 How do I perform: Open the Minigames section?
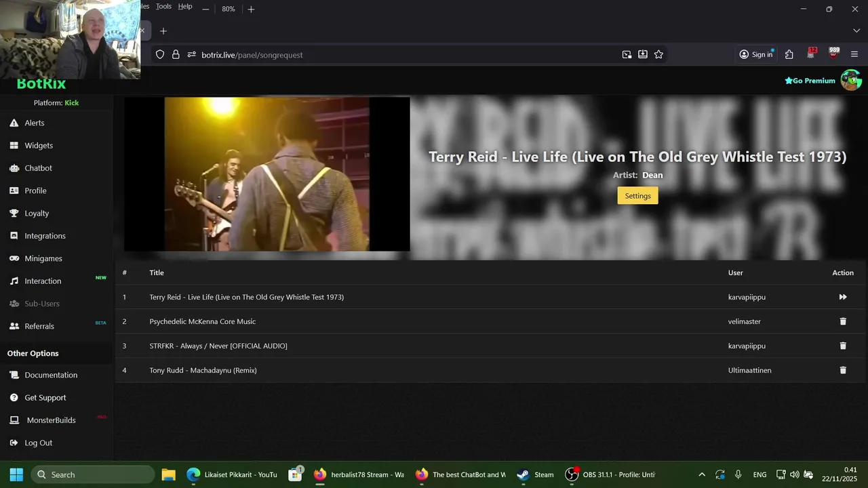[x=43, y=258]
